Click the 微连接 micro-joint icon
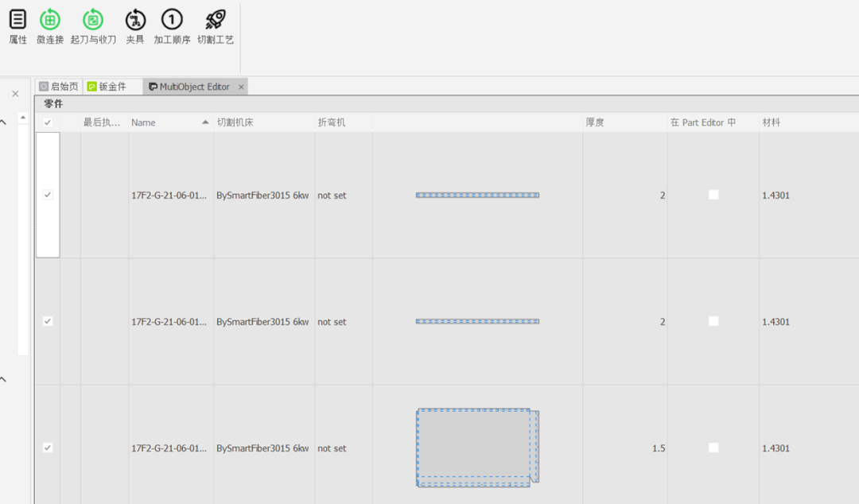 pyautogui.click(x=50, y=21)
